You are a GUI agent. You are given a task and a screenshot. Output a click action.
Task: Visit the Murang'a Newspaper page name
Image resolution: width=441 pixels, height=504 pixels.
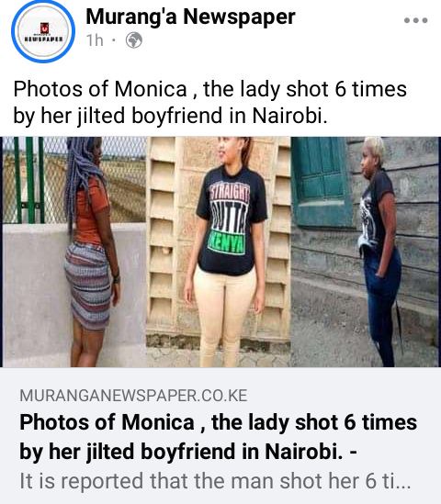190,17
